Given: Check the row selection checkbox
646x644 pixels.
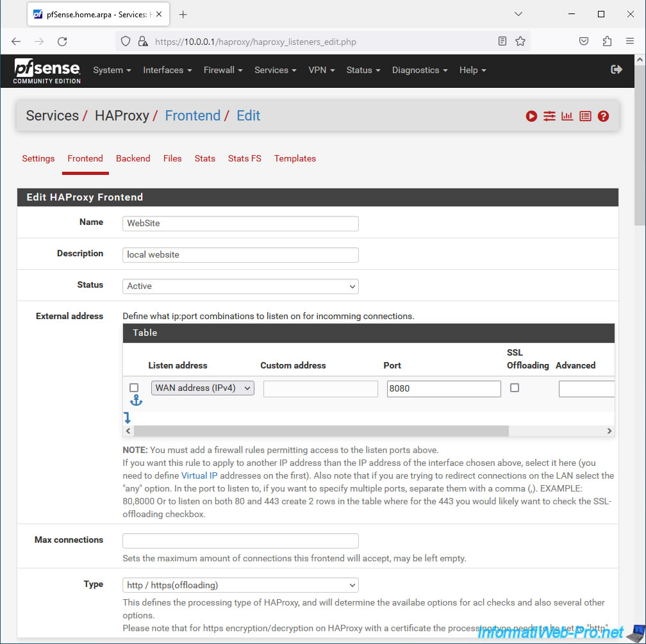Looking at the screenshot, I should tap(134, 388).
